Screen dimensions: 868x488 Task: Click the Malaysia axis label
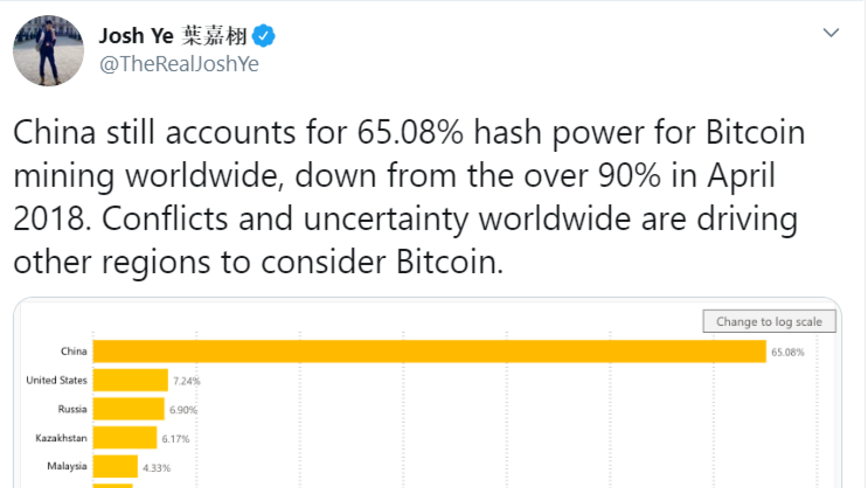tap(67, 466)
